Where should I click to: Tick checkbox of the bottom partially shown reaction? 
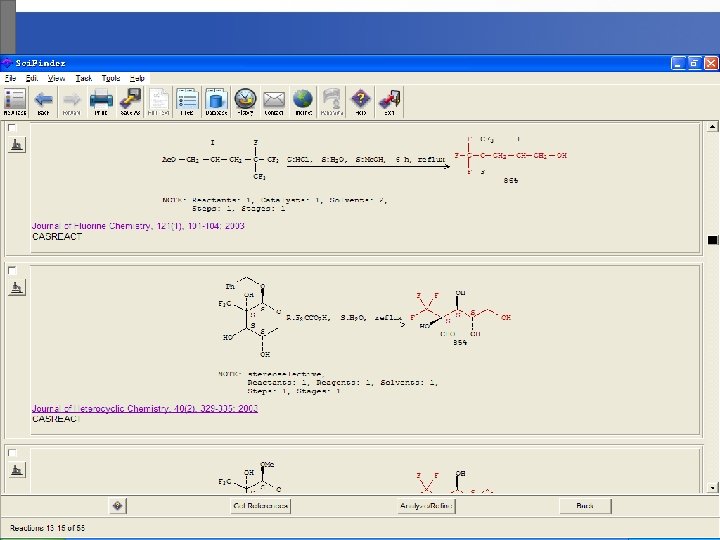(x=12, y=453)
